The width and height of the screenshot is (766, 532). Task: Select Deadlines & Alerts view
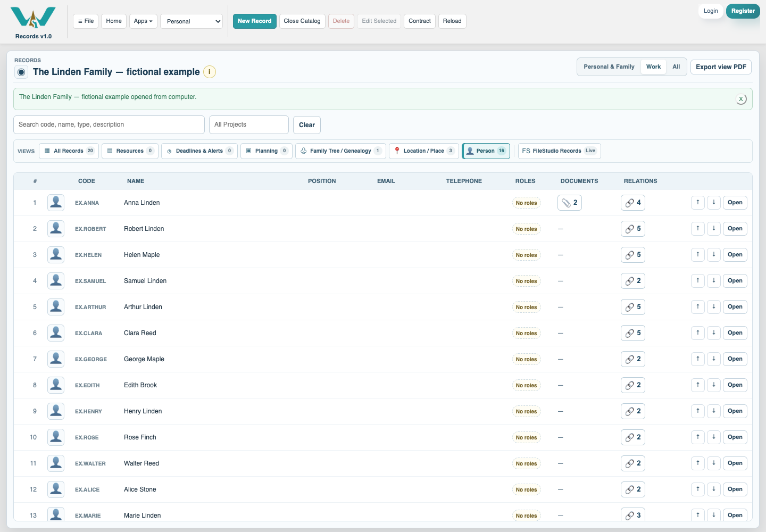tap(199, 151)
